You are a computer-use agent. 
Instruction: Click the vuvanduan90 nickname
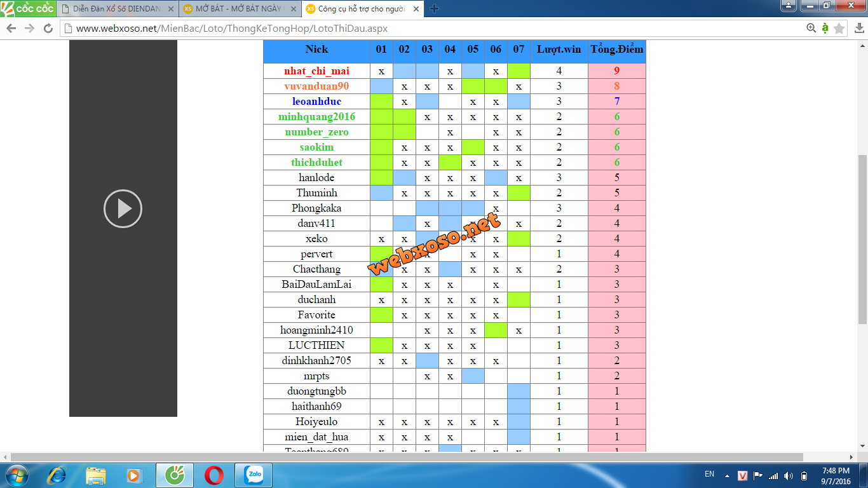click(x=316, y=86)
